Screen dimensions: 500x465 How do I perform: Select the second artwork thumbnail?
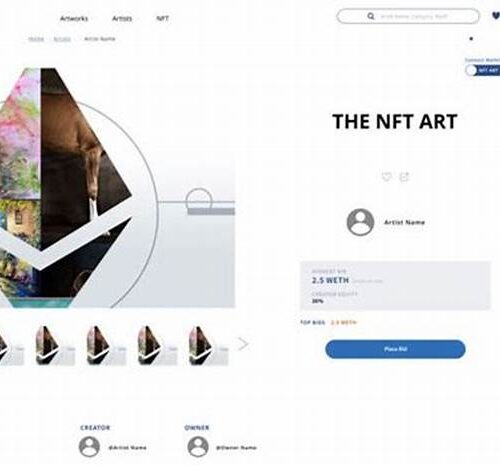pyautogui.click(x=55, y=346)
